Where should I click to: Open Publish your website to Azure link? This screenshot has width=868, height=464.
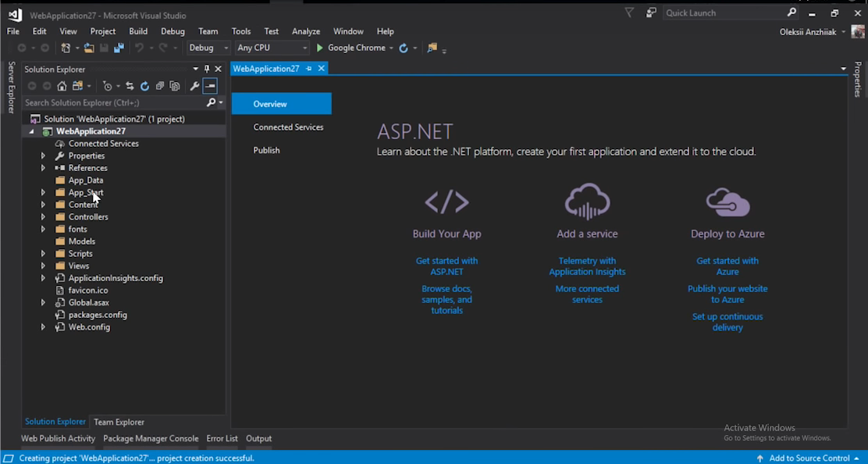coord(727,294)
